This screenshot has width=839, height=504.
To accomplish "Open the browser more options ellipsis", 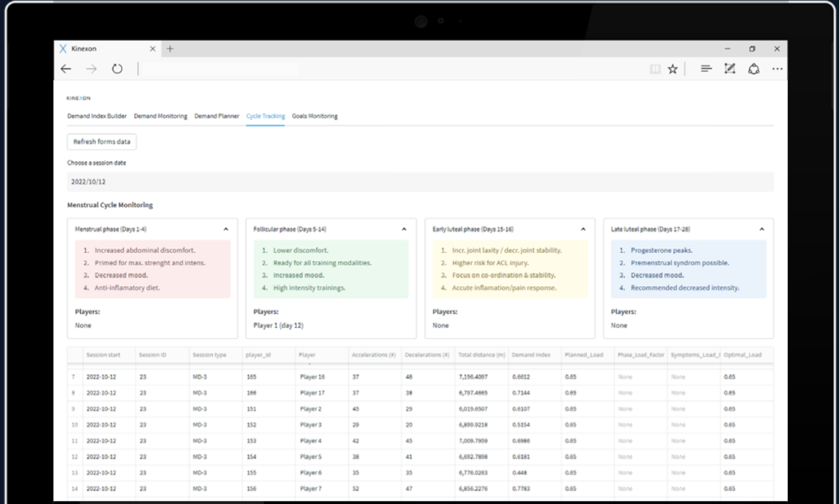I will coord(777,69).
